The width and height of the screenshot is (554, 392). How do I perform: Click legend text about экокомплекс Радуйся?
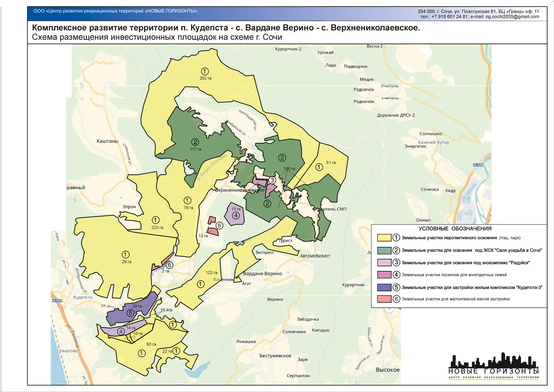[x=466, y=263]
